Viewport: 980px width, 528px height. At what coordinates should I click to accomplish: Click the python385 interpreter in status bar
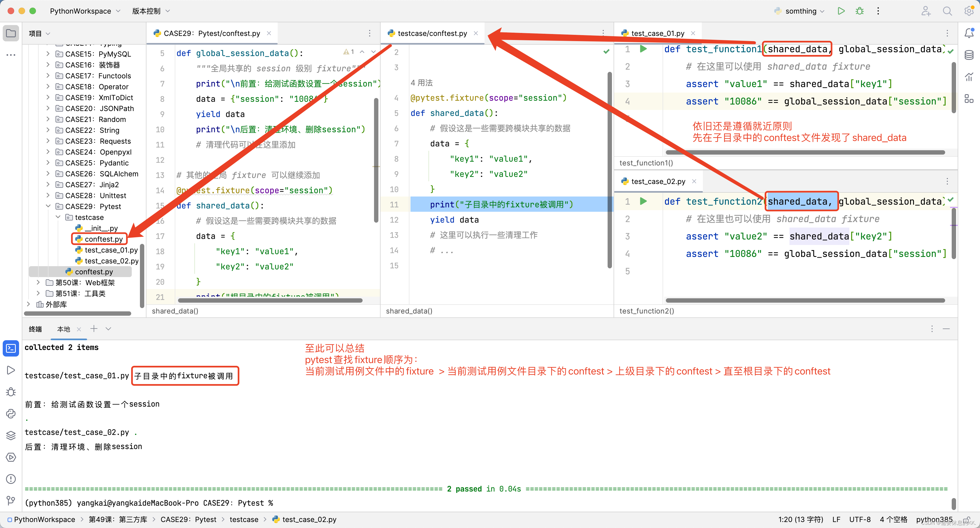point(934,519)
